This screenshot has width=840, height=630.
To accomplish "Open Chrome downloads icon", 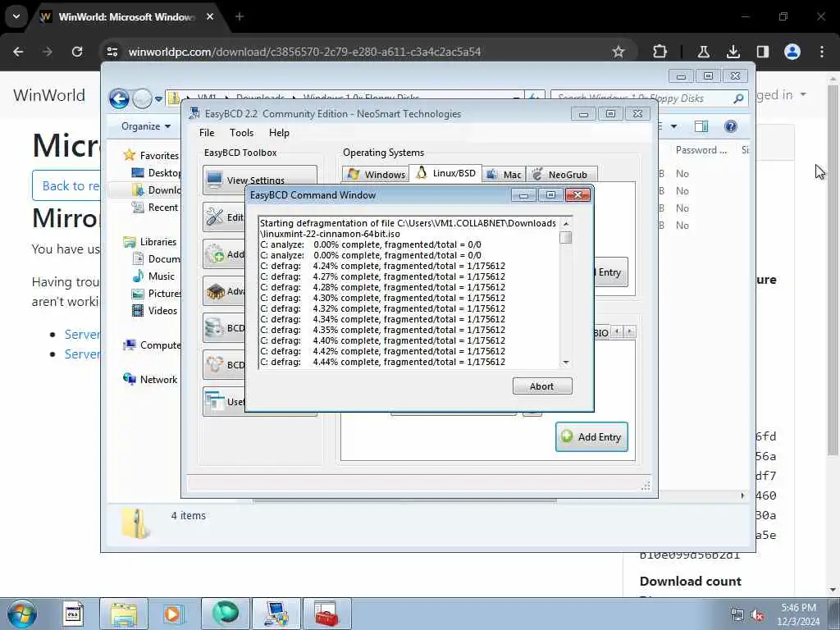I will tap(733, 52).
